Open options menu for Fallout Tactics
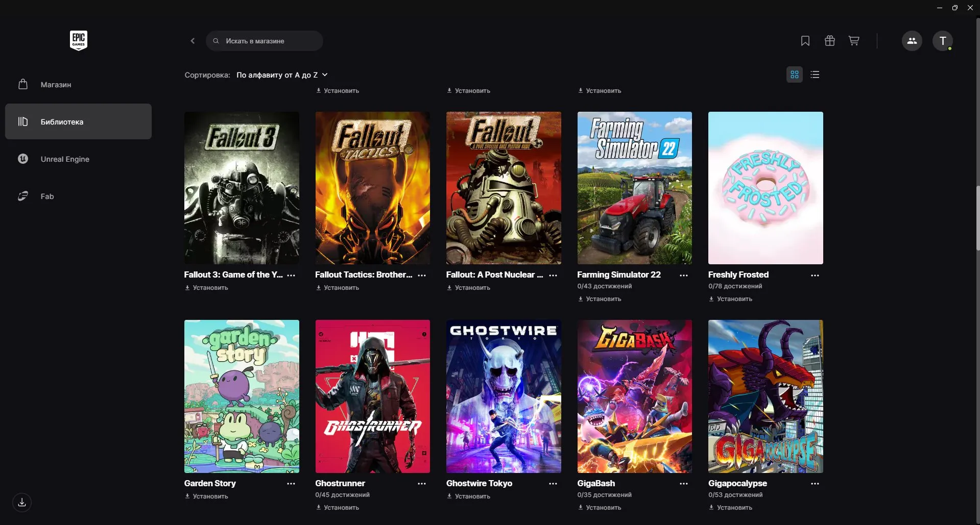Screen dimensions: 980x525 pyautogui.click(x=422, y=275)
